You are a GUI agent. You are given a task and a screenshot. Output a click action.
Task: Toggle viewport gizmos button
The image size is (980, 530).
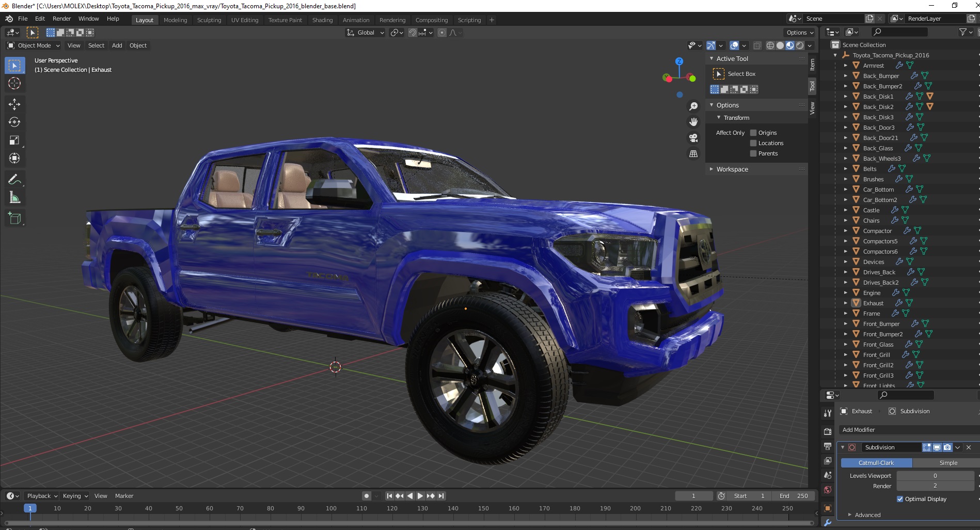[711, 45]
